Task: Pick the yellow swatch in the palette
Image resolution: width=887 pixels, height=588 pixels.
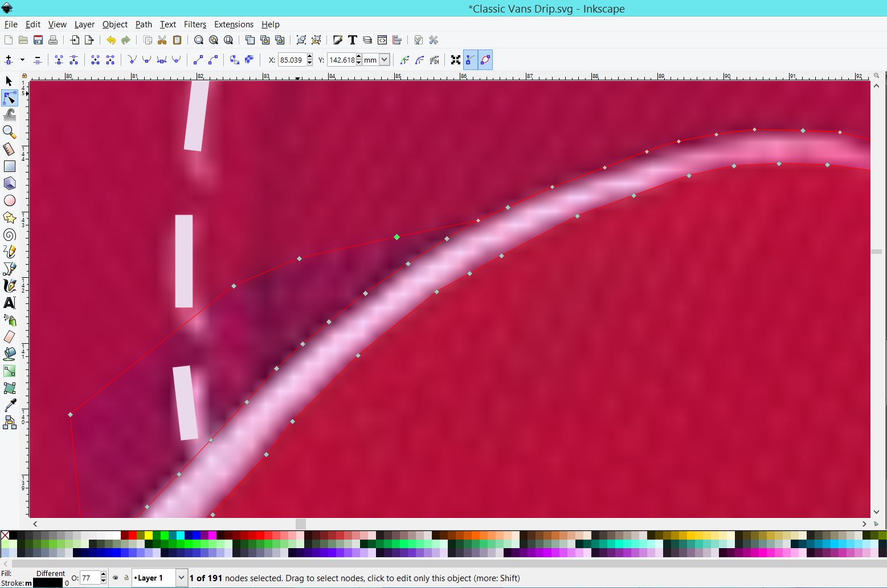Action: 149,535
